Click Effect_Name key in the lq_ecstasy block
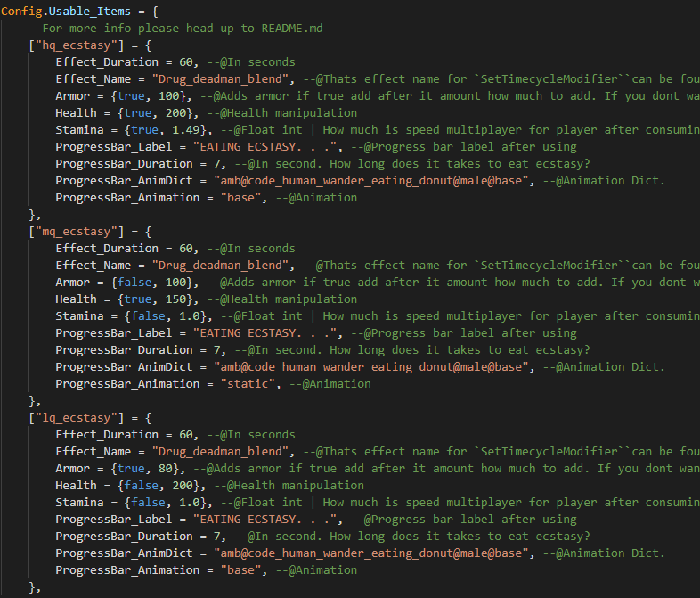This screenshot has height=598, width=700. click(93, 452)
